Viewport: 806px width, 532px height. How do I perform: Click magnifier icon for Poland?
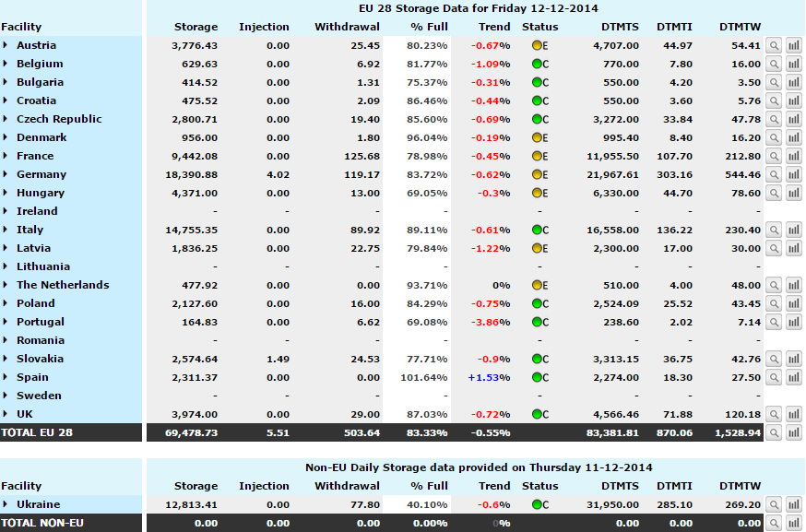774,303
